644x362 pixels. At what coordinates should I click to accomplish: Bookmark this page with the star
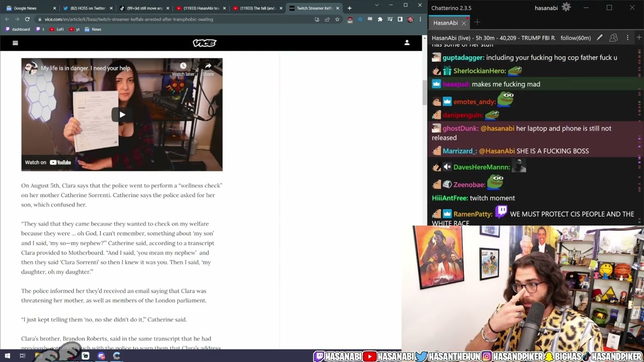pos(337,19)
